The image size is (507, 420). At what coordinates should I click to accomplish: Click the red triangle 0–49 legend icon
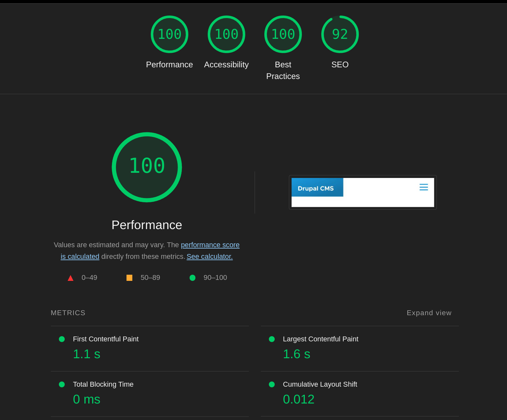point(71,278)
